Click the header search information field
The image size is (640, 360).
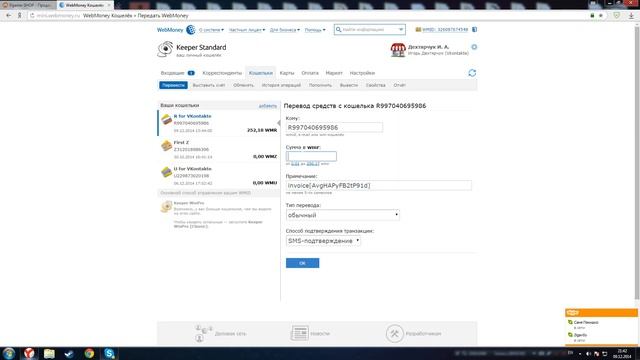(x=369, y=29)
